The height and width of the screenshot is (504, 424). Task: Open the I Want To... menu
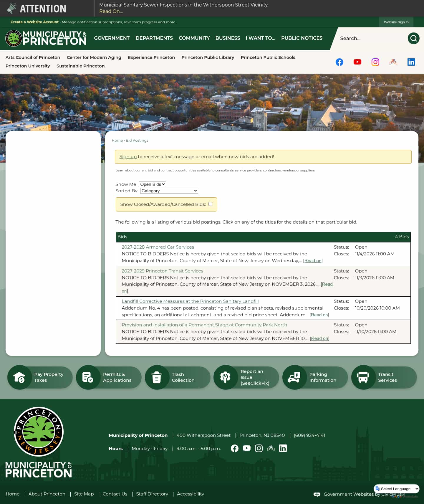pyautogui.click(x=261, y=38)
